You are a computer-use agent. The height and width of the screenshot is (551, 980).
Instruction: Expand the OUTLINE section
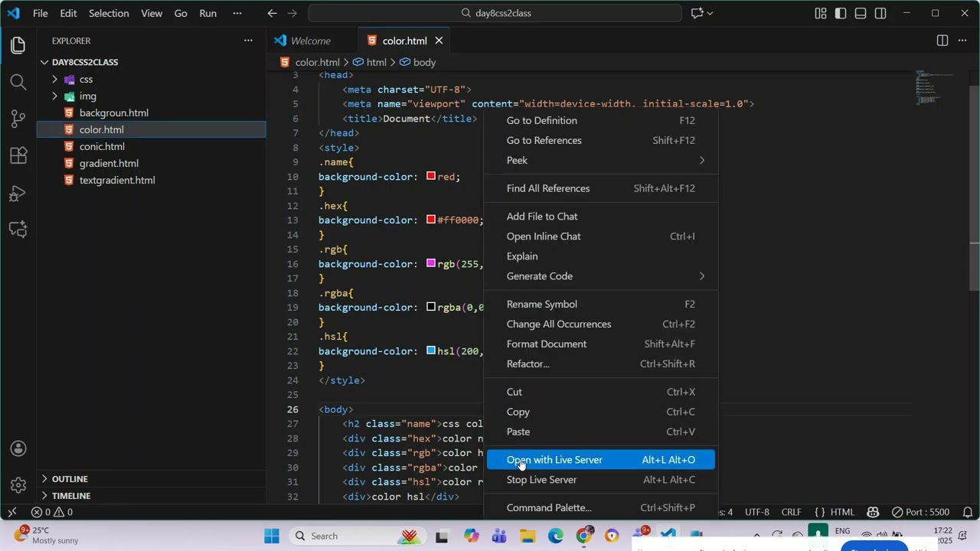pos(153,478)
